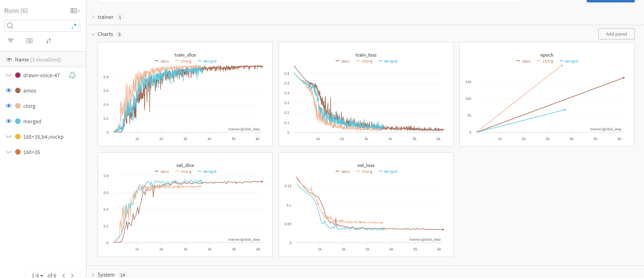This screenshot has width=644, height=278.
Task: Click ctorg legend entry in val_loss chart
Action: point(364,171)
